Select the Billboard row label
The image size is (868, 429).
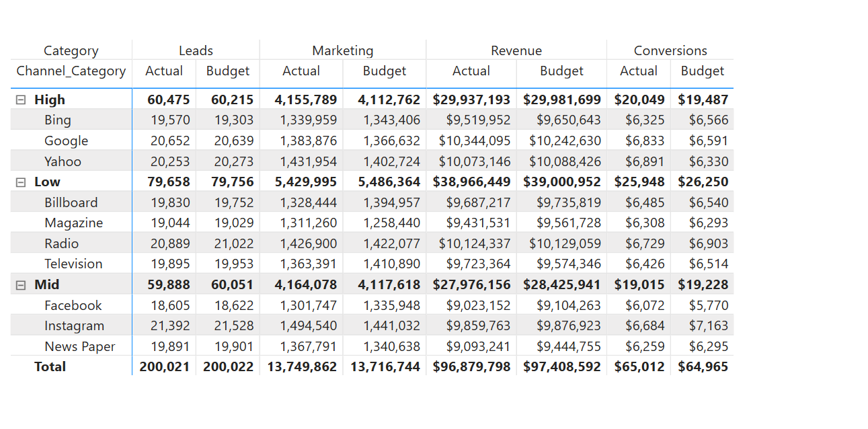click(71, 202)
